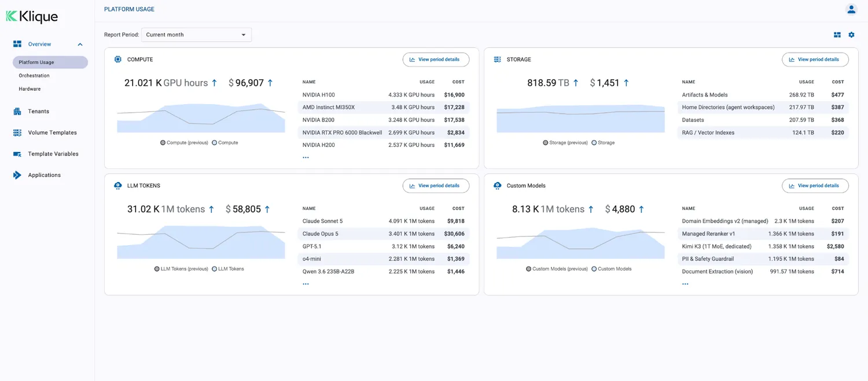Click the up arrow beside 8.13 K tokens

click(x=591, y=209)
